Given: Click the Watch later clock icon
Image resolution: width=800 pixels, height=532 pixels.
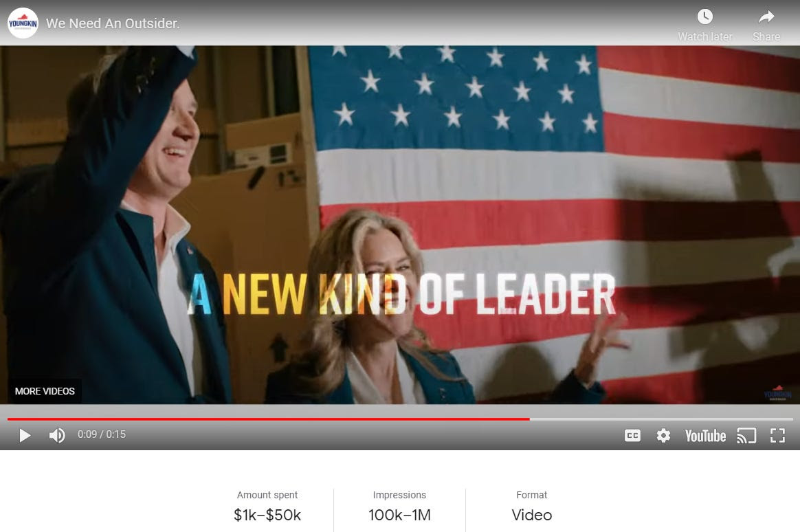Looking at the screenshot, I should coord(704,16).
